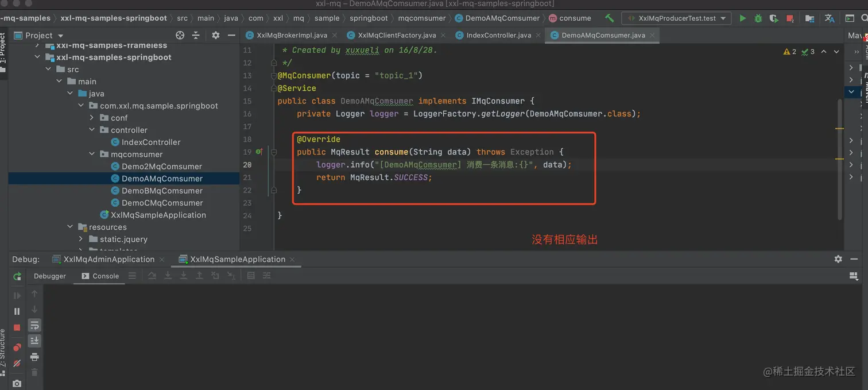868x390 pixels.
Task: Click Trace Current Stream Chain icon
Action: pos(266,276)
